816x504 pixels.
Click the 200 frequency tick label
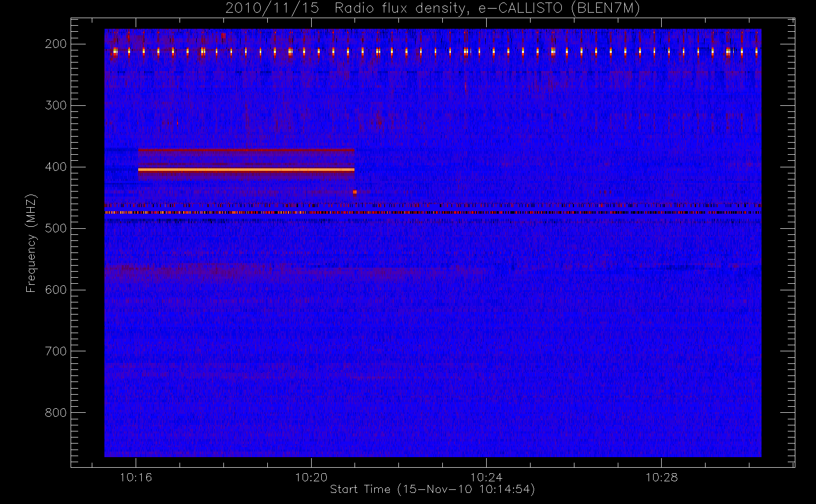[x=56, y=44]
